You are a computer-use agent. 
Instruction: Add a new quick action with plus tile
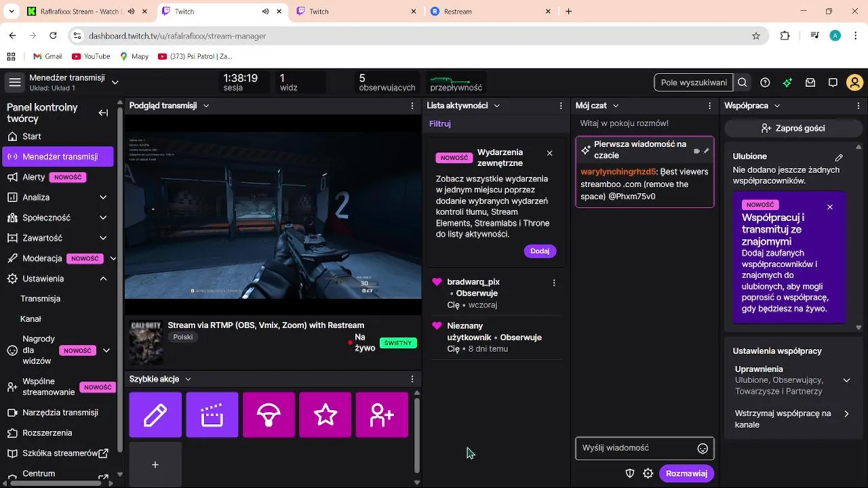coord(155,464)
